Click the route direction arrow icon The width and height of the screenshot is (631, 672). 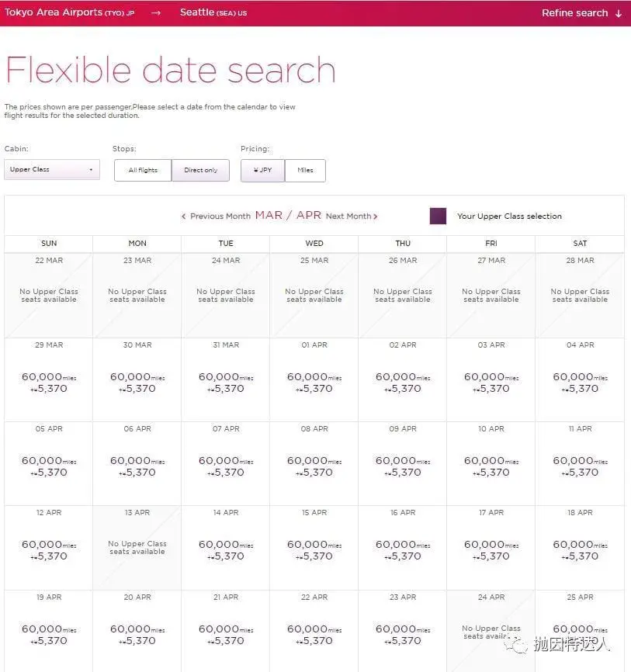(x=156, y=13)
